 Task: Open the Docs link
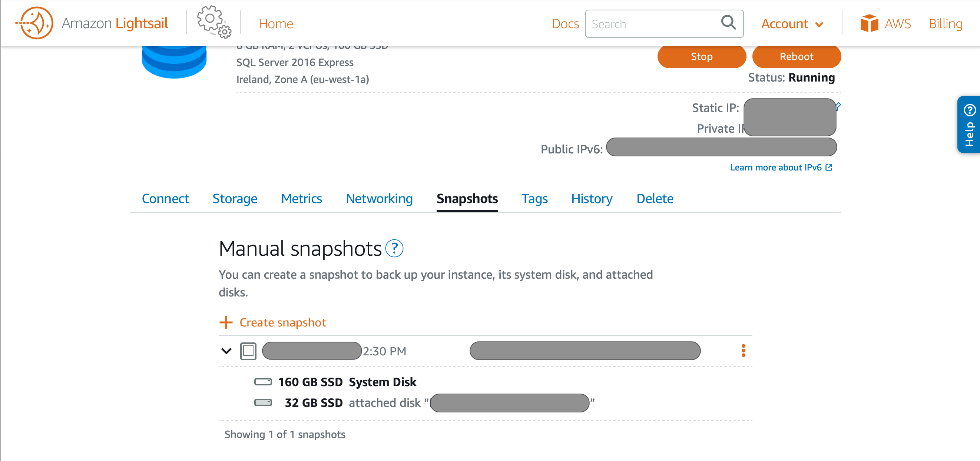point(565,24)
